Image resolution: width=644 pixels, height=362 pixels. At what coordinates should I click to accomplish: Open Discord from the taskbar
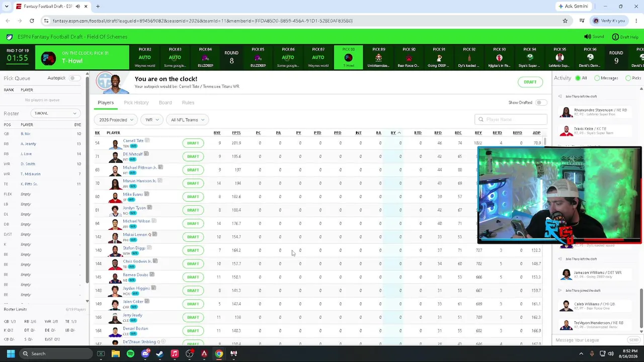click(x=145, y=353)
